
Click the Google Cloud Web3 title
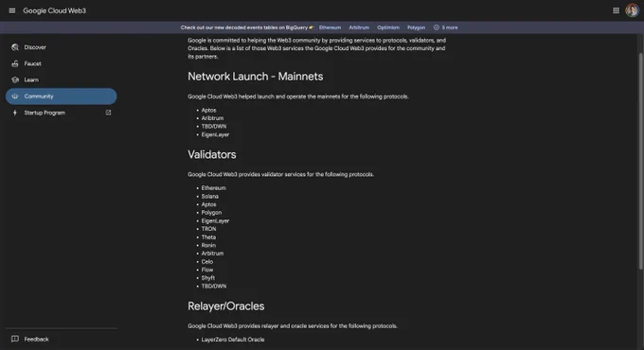(x=54, y=10)
